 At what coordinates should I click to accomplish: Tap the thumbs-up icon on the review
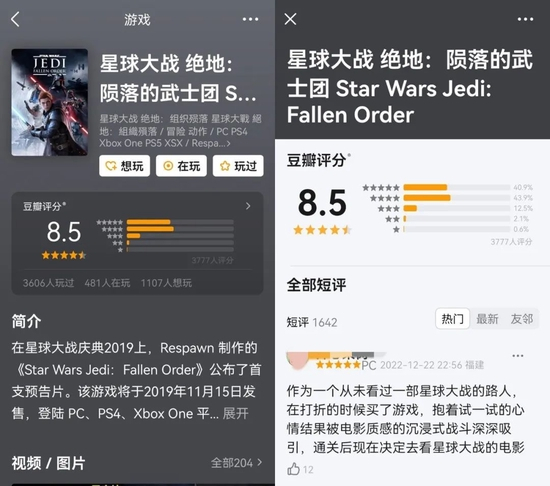293,469
